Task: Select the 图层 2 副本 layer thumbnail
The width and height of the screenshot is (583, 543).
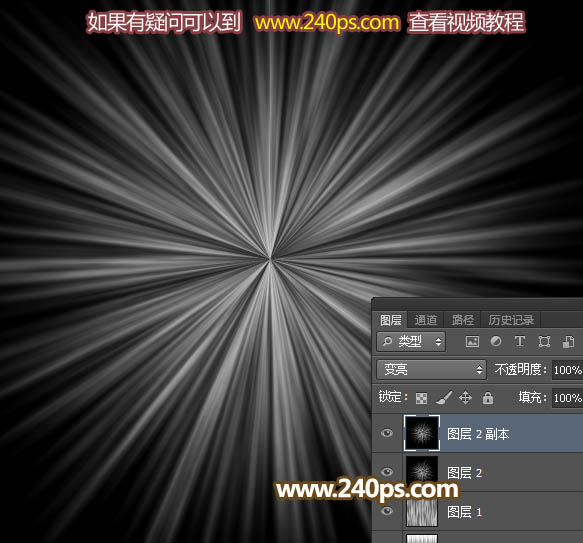Action: point(422,433)
